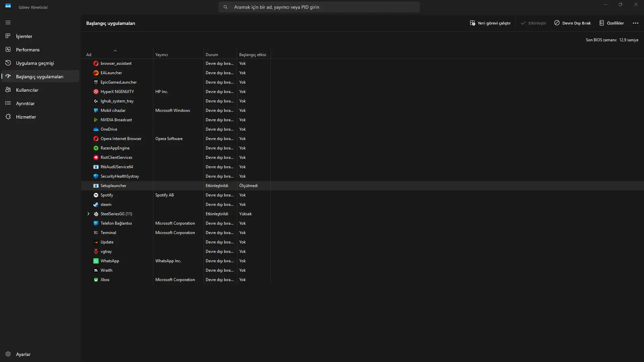This screenshot has width=644, height=362.
Task: Click the Ölçülmedi startup impact cell
Action: pyautogui.click(x=248, y=186)
